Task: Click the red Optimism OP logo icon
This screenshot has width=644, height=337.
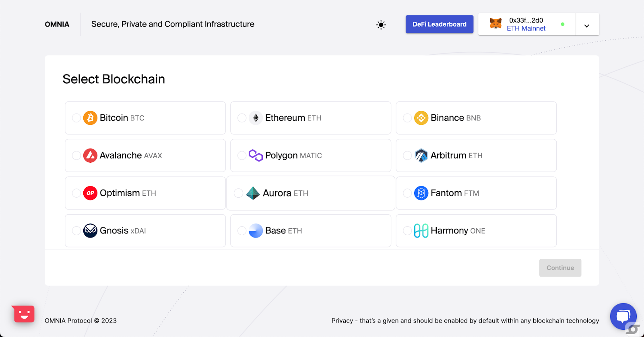Action: (90, 193)
